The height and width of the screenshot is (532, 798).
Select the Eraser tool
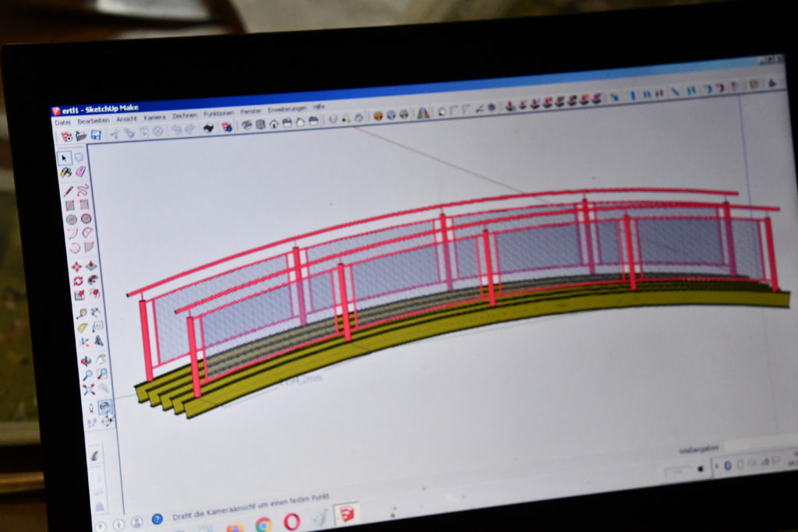point(80,172)
